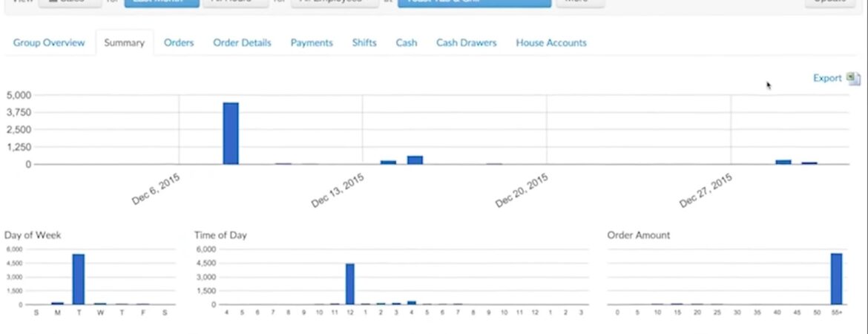Click the 'W' label in Day of Week chart

pyautogui.click(x=99, y=313)
